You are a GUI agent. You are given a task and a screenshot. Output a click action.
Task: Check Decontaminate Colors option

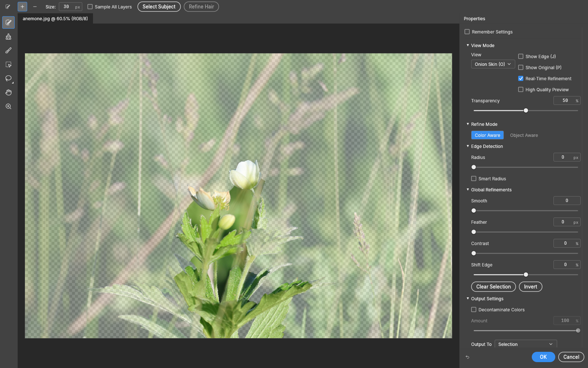click(x=474, y=309)
